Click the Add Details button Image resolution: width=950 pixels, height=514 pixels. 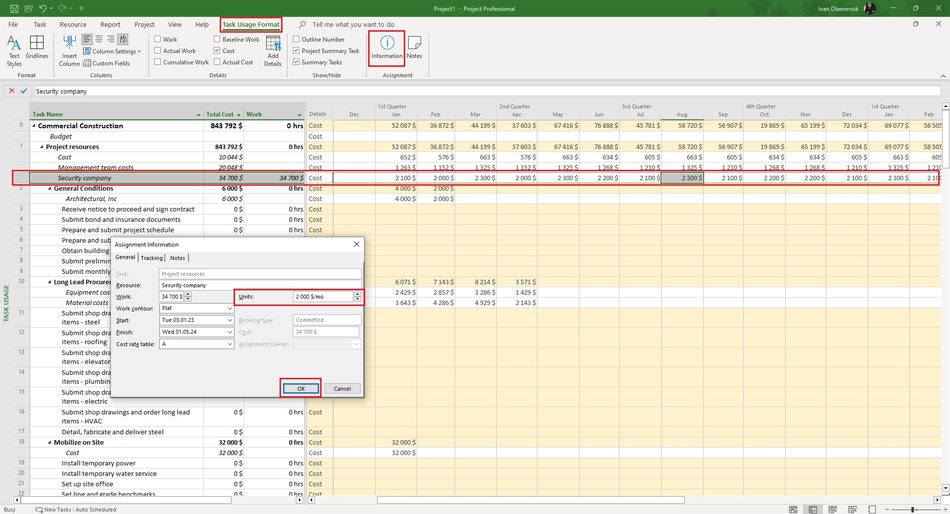[x=273, y=51]
